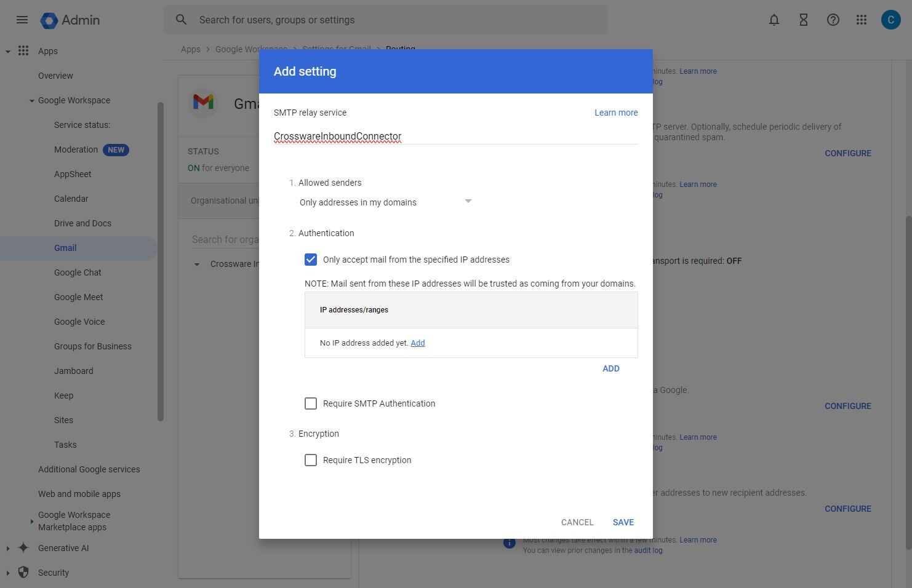Screen dimensions: 912x588
Task: Open Moderation in the sidebar
Action: click(76, 149)
